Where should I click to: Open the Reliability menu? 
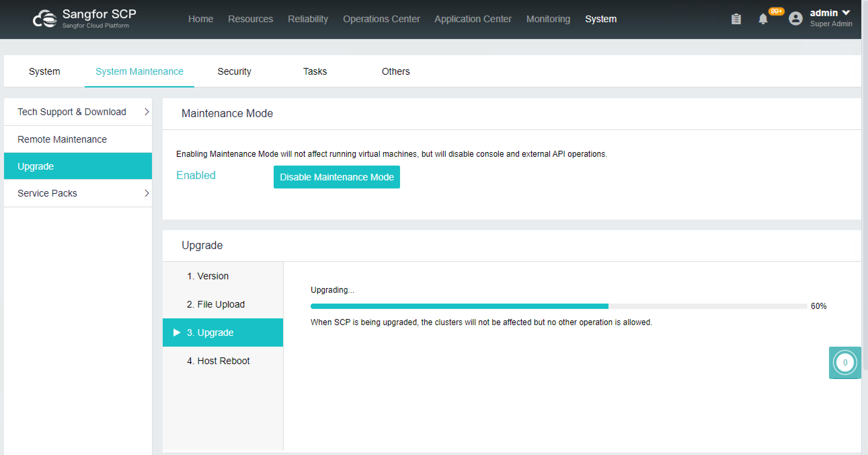click(x=308, y=19)
